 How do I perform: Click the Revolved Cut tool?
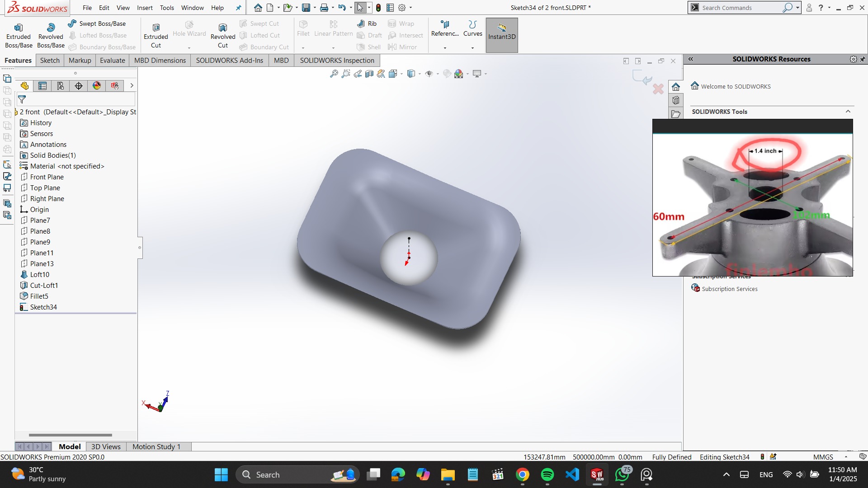[x=223, y=35]
